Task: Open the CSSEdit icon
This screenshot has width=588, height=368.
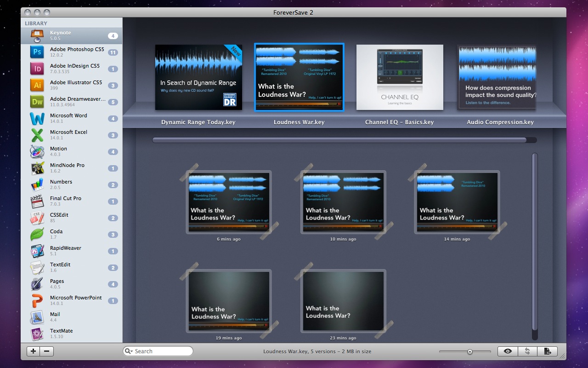Action: point(37,218)
